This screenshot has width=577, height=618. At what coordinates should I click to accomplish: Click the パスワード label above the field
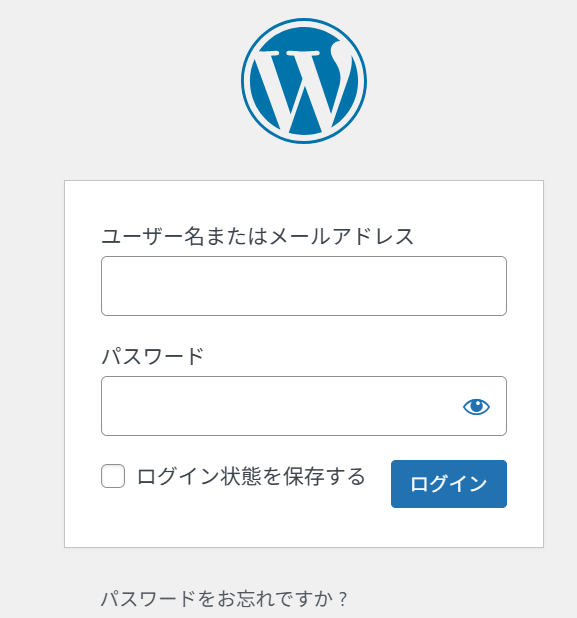pos(153,357)
